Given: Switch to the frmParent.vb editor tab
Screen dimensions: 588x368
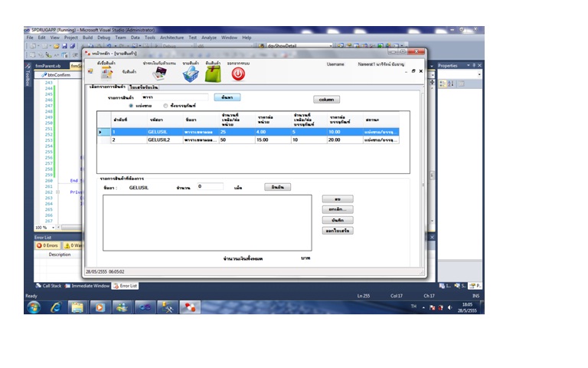Looking at the screenshot, I should coord(48,66).
